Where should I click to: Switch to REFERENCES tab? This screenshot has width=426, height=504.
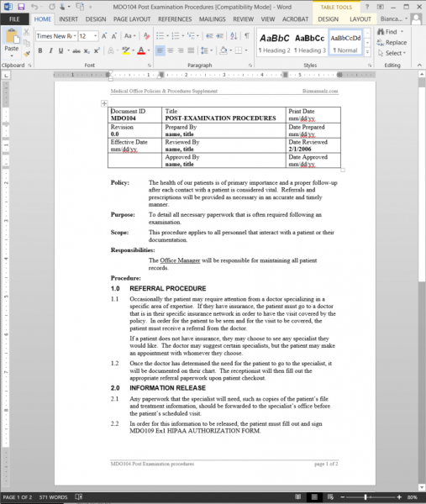(x=175, y=19)
